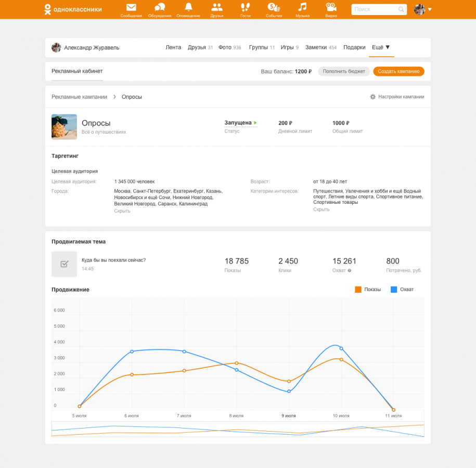Click the blue Охват point on 9 июля
The image size is (476, 468).
click(x=289, y=391)
